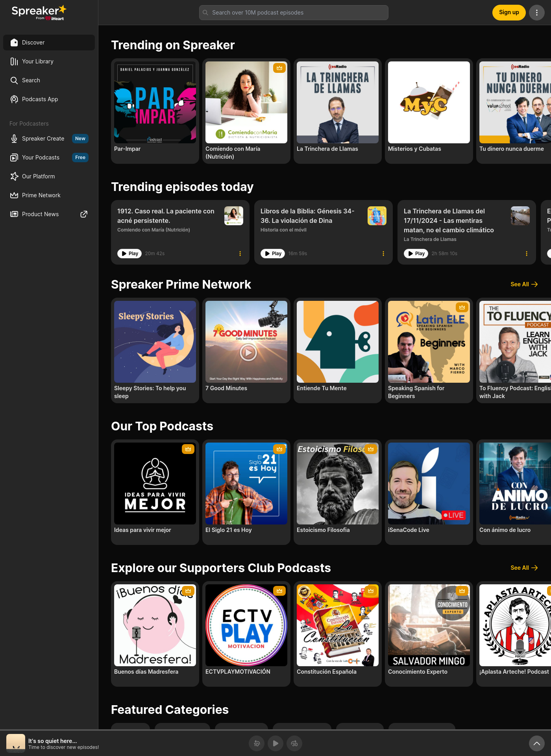551x756 pixels.
Task: Open Prime Network menu item
Action: tap(49, 195)
